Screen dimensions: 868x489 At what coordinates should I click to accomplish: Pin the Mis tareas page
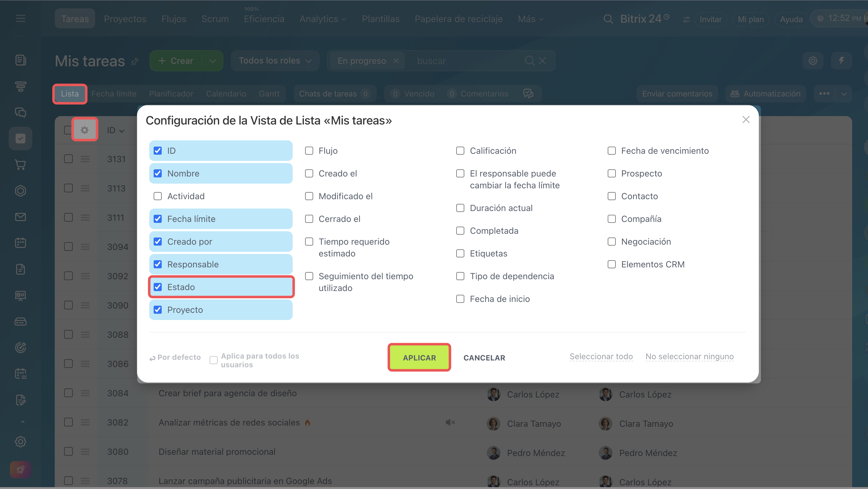[135, 62]
